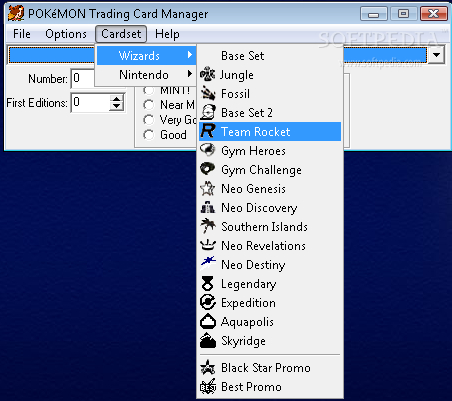Select the Neo Discovery cardset

click(x=270, y=208)
